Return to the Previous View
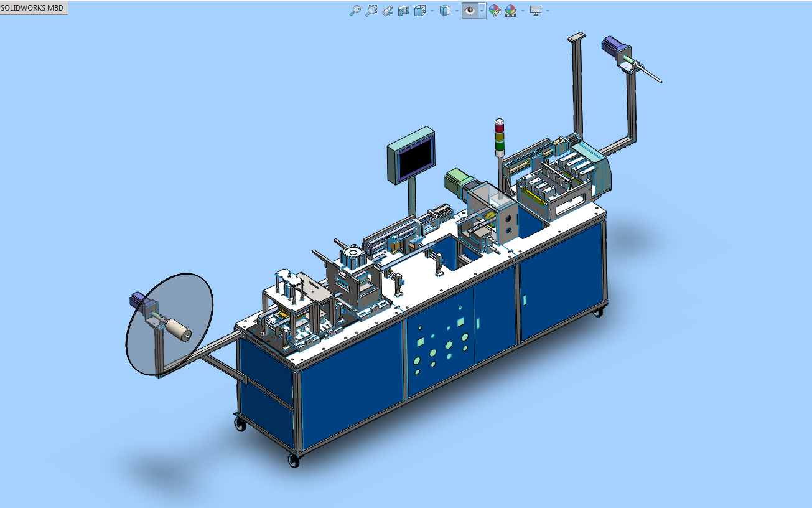The image size is (812, 508). click(388, 11)
